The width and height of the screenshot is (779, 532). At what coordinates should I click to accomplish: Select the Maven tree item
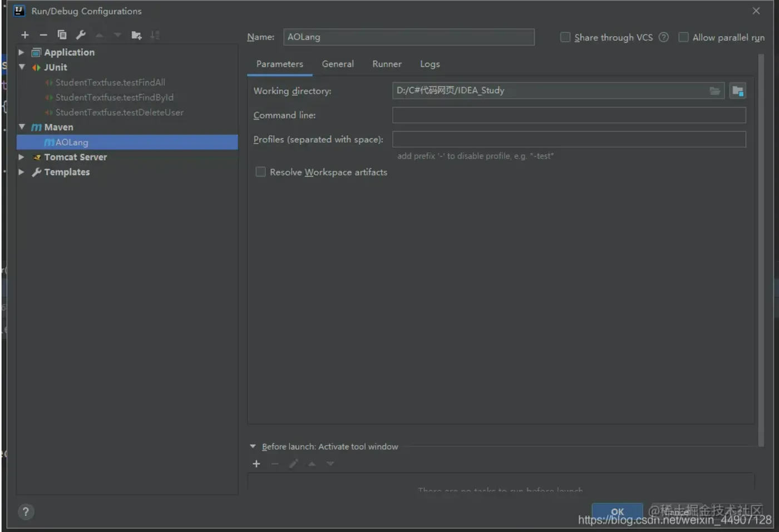pyautogui.click(x=58, y=127)
